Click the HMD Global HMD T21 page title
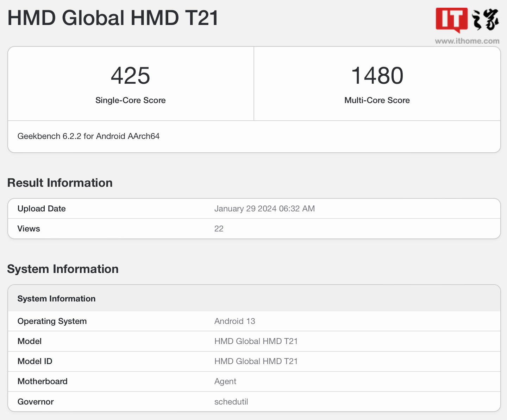Screen dimensions: 507x420 pos(113,18)
